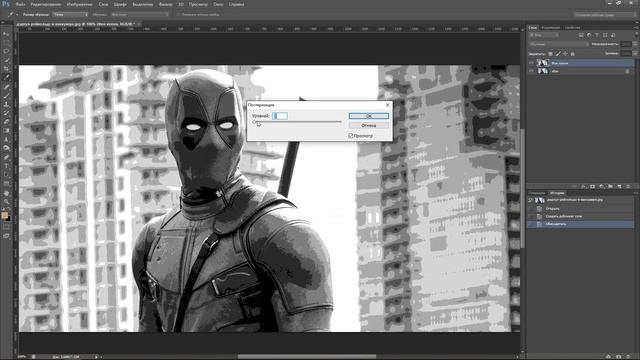Switch to the История tab

click(557, 193)
